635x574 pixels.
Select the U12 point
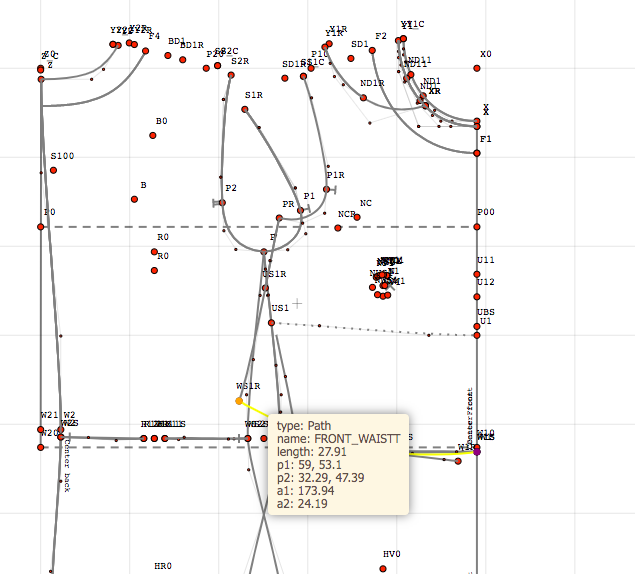coord(478,296)
